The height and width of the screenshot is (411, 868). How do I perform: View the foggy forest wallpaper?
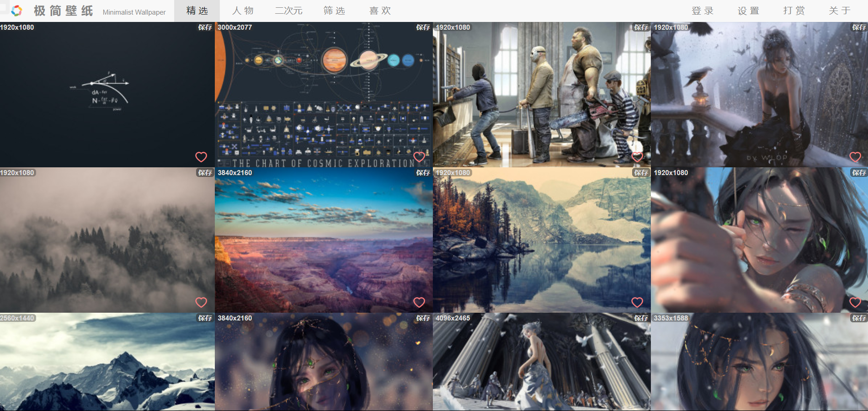[x=107, y=240]
